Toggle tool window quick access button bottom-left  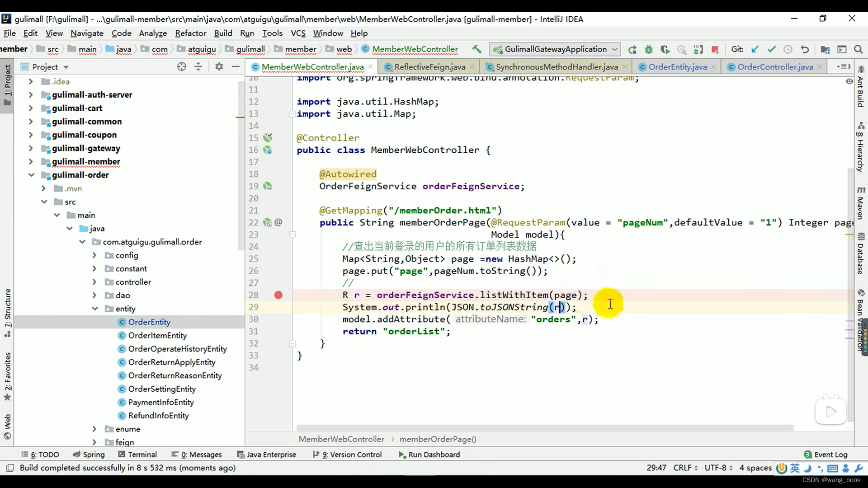(x=10, y=468)
